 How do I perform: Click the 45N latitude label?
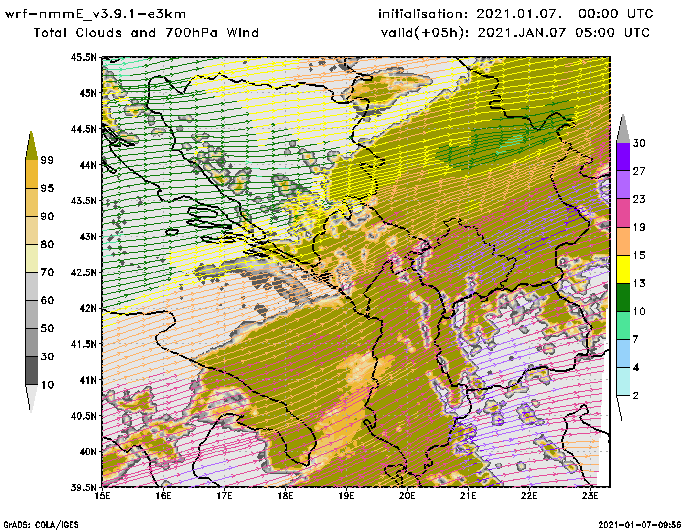(88, 93)
